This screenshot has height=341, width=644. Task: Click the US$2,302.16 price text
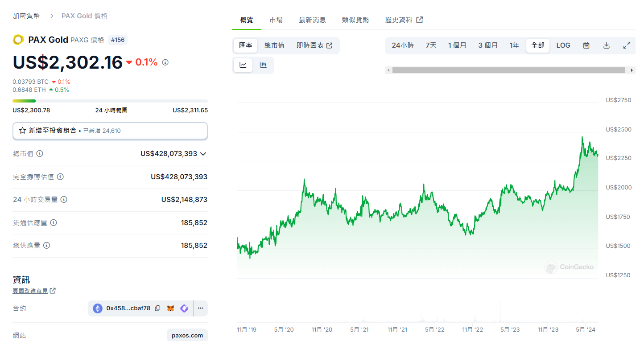point(68,62)
